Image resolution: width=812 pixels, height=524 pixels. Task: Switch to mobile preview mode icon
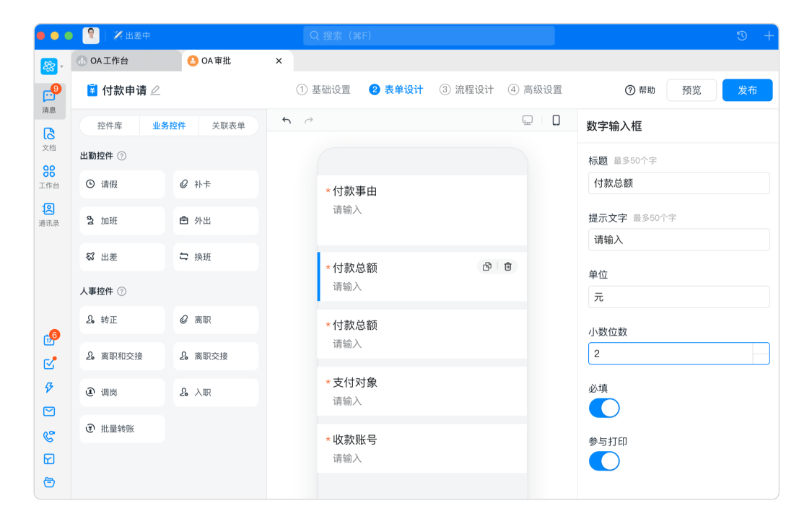coord(556,121)
